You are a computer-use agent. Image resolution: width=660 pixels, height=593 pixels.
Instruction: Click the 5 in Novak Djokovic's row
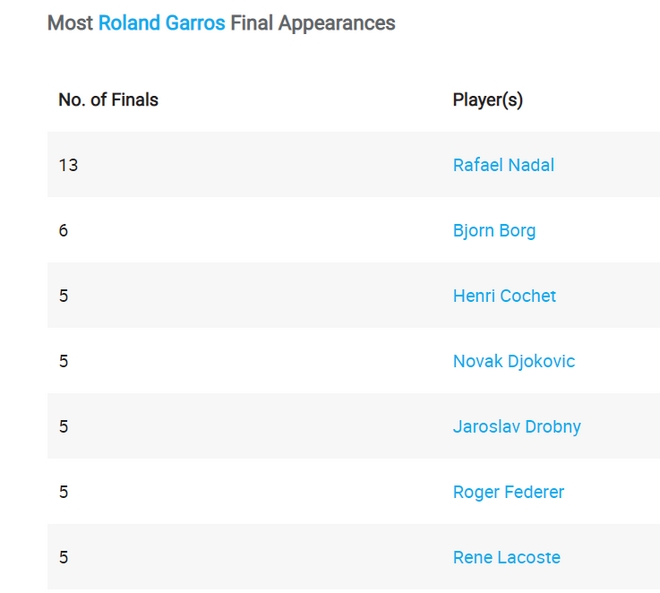[64, 361]
